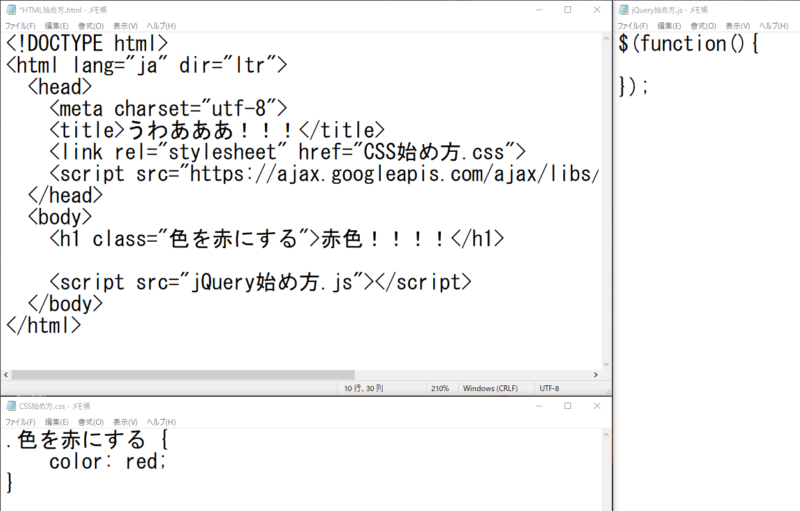Click up scroll arrow in HTML window

(x=606, y=38)
